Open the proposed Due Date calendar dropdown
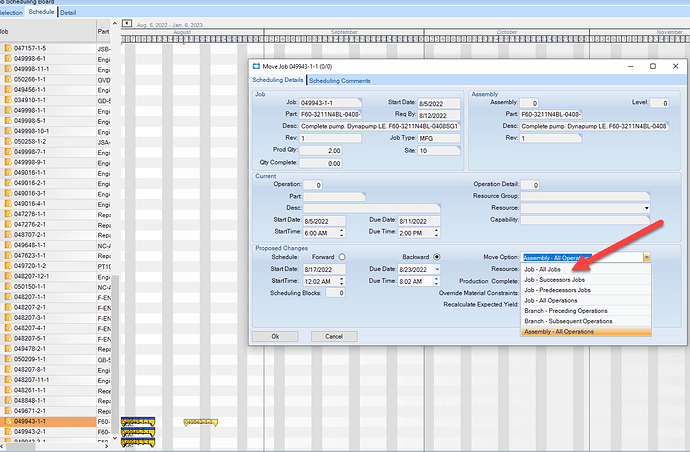The image size is (690, 452). (436, 269)
